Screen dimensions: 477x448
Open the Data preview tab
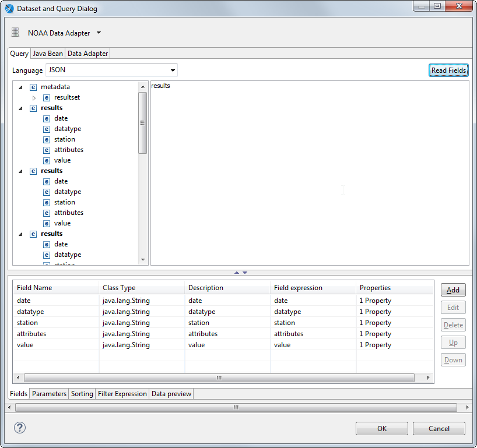pos(171,394)
